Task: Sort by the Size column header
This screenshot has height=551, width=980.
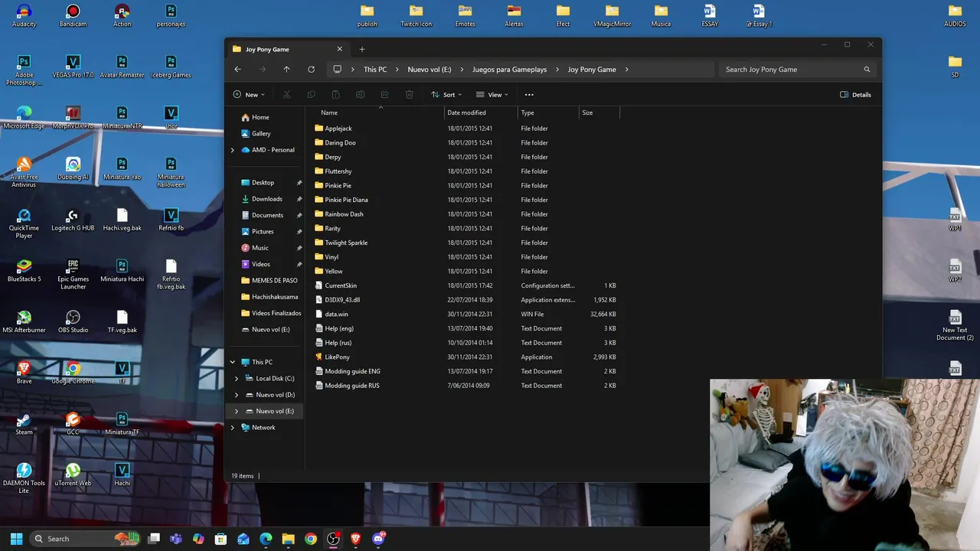Action: tap(587, 113)
